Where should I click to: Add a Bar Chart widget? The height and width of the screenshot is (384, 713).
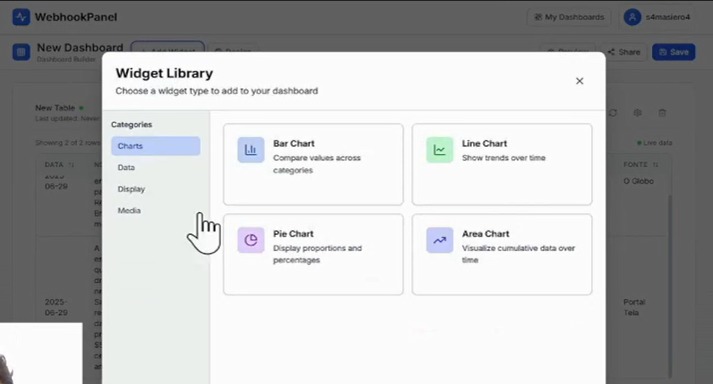pyautogui.click(x=313, y=164)
